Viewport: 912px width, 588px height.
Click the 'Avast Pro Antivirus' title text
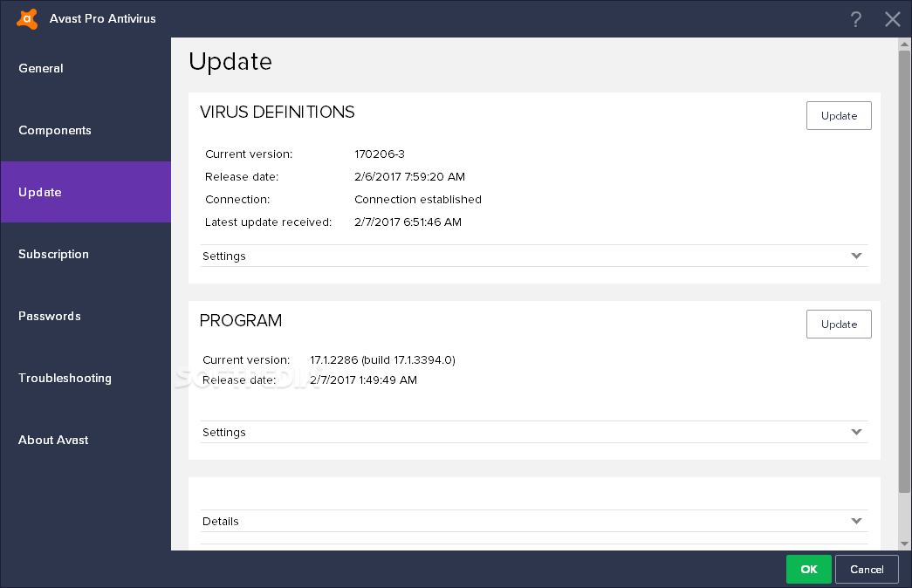click(102, 18)
